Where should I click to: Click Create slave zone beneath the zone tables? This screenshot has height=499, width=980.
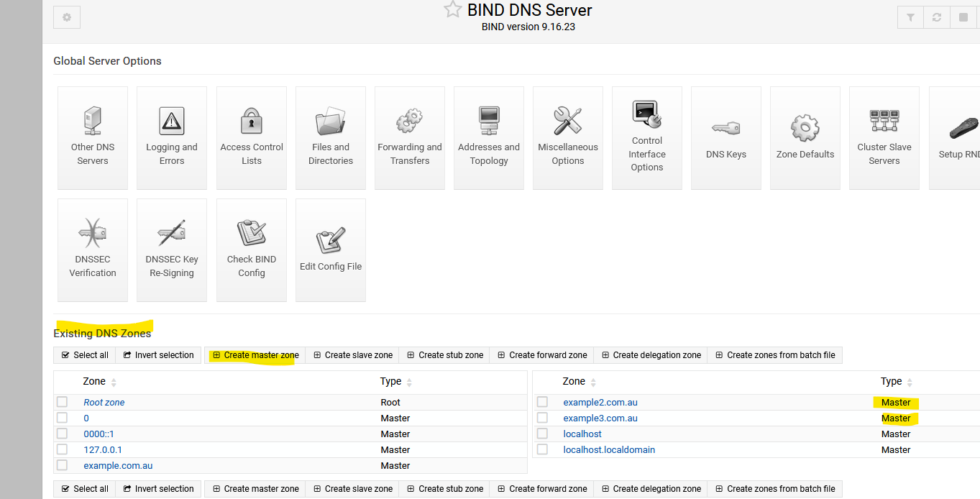point(352,489)
